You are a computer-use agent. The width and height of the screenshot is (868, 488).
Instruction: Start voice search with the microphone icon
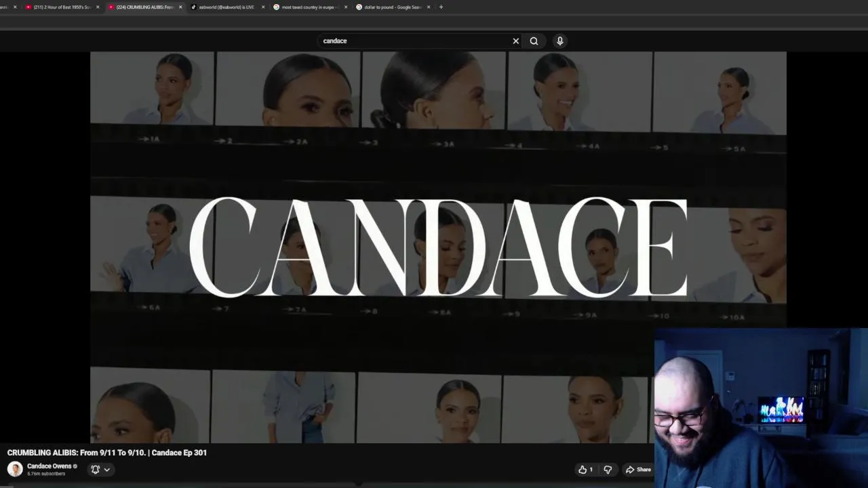(x=560, y=41)
